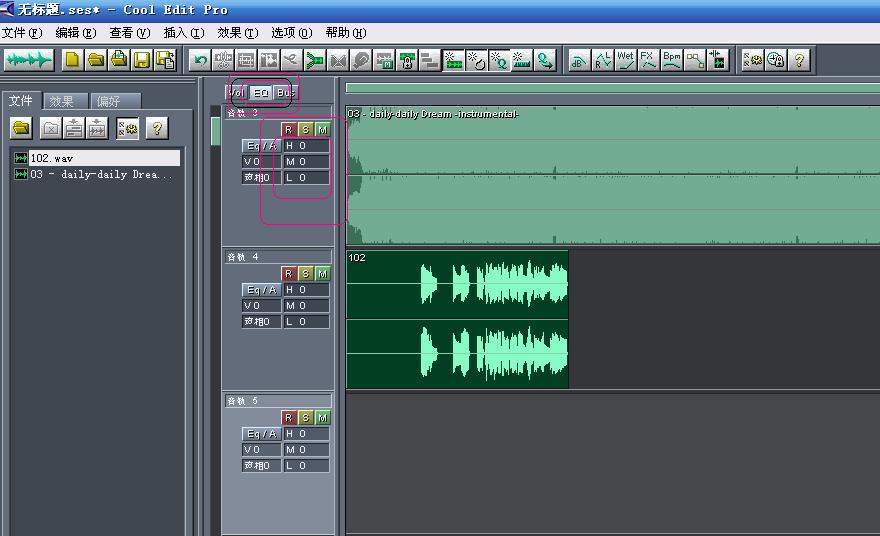Switch to the waveform edit view icon
The width and height of the screenshot is (880, 536).
point(29,60)
